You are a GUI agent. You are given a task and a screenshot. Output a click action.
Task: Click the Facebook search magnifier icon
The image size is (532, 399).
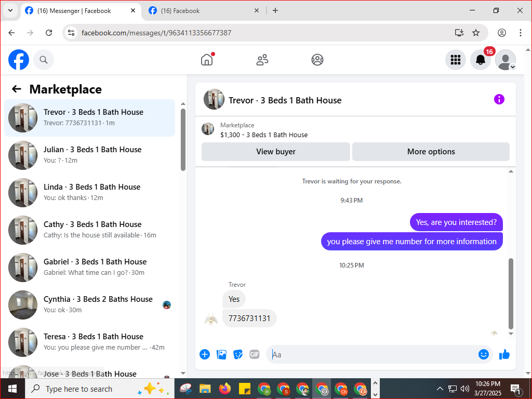pyautogui.click(x=44, y=60)
